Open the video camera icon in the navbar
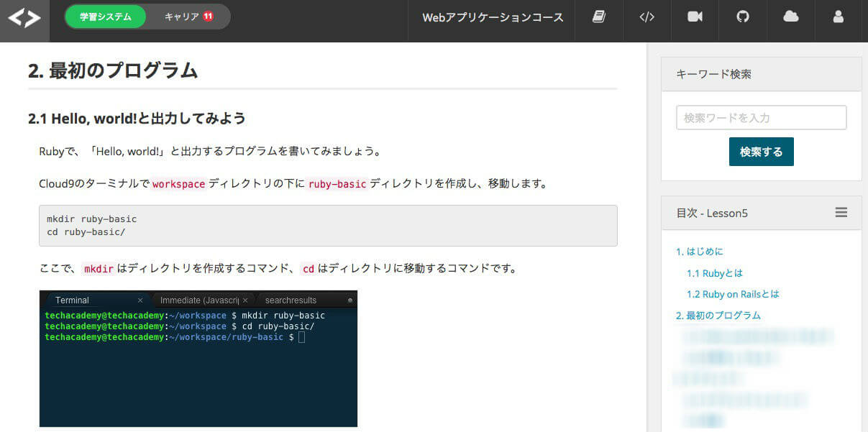This screenshot has width=868, height=432. [694, 17]
